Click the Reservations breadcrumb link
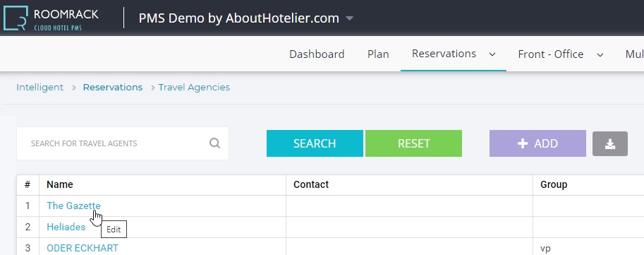 coord(113,87)
